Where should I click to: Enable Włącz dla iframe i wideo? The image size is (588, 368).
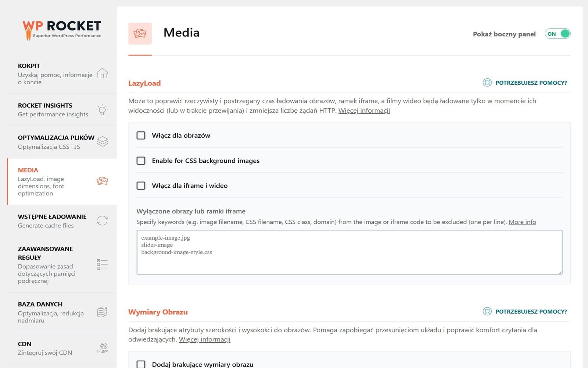141,185
